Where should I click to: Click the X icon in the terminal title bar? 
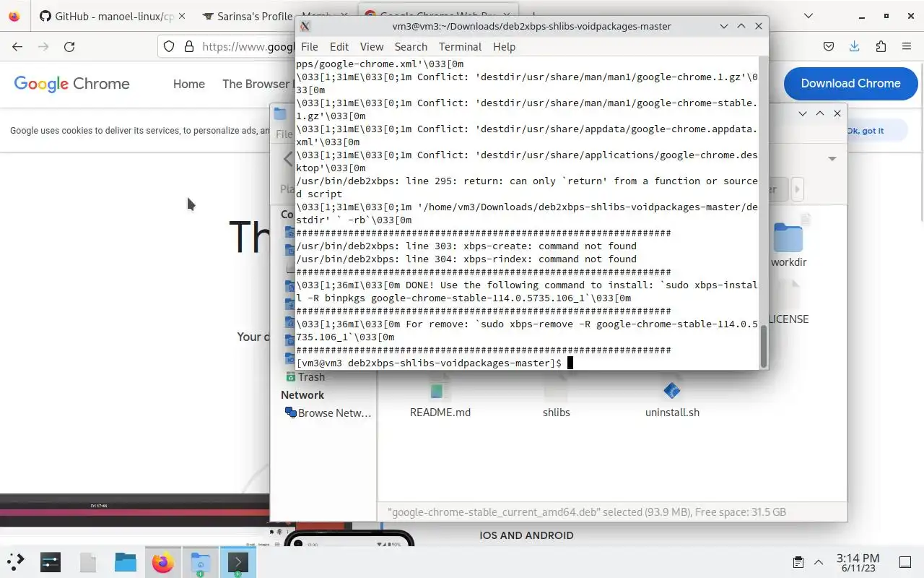[305, 26]
